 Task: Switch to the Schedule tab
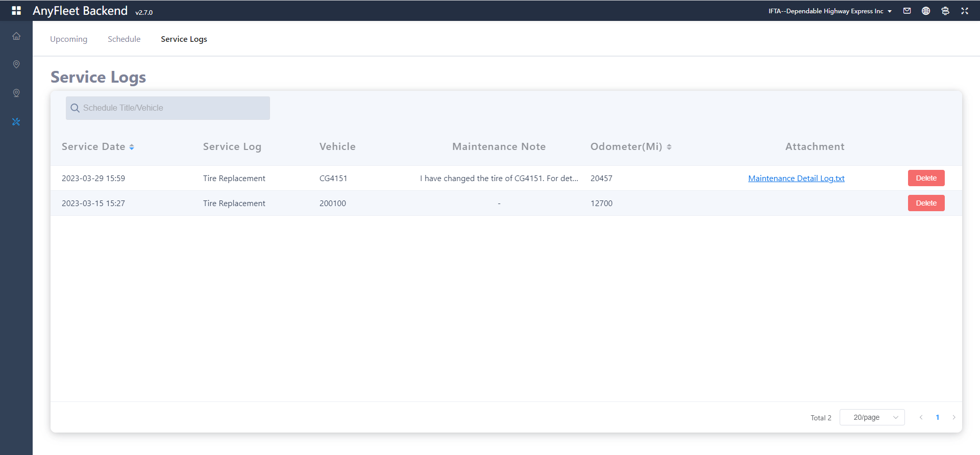click(124, 39)
